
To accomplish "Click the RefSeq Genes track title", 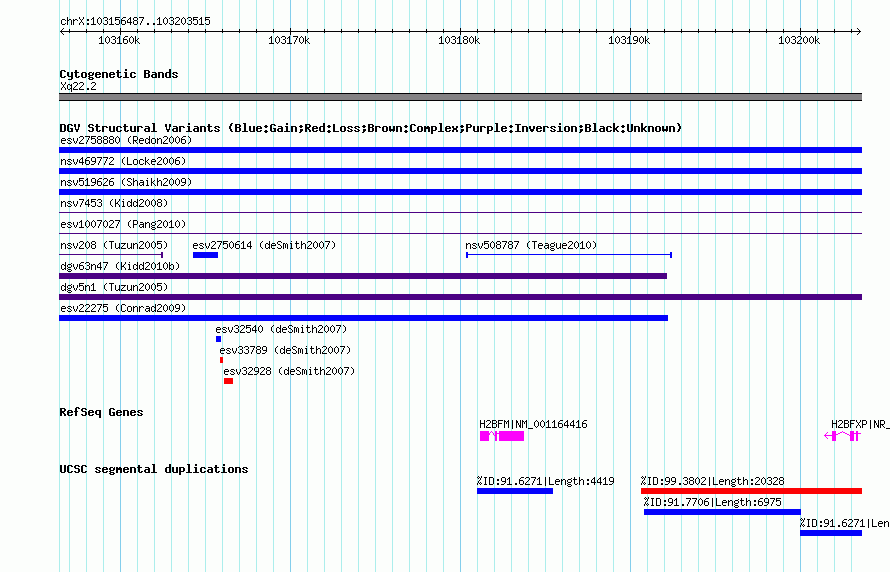I will [x=101, y=412].
